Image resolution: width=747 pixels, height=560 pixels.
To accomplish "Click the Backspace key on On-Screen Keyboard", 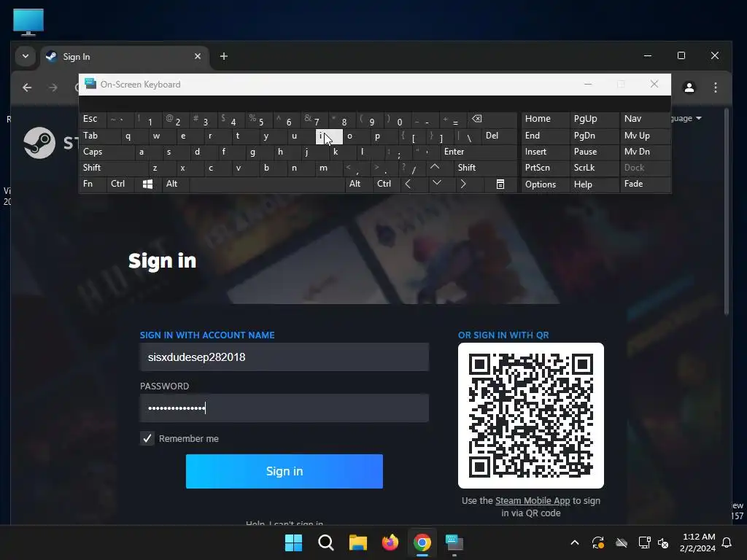I will (491, 119).
